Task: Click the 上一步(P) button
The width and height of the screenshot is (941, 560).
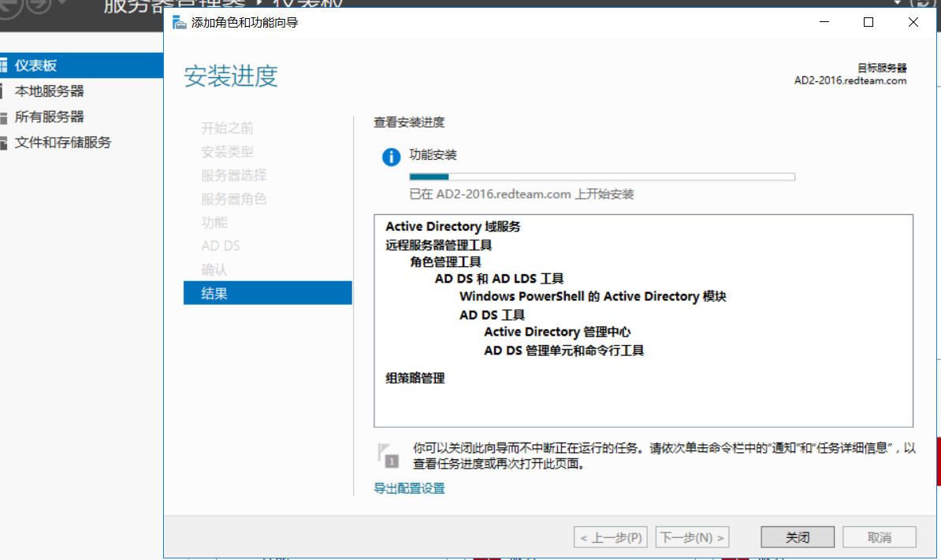Action: point(611,537)
